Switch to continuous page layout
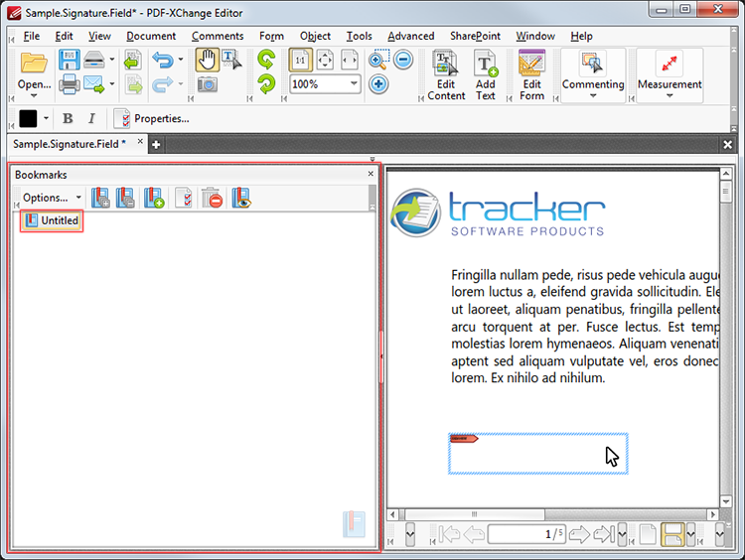Image resolution: width=745 pixels, height=560 pixels. (x=672, y=534)
